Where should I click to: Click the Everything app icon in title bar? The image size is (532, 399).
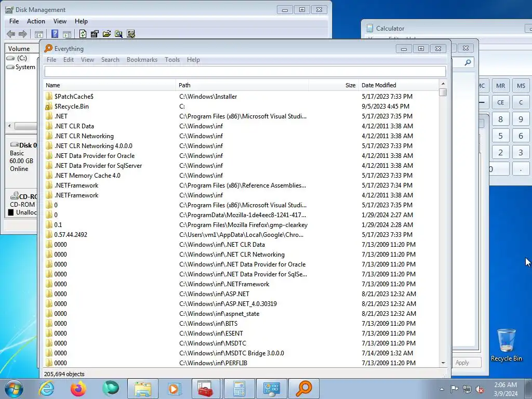48,48
